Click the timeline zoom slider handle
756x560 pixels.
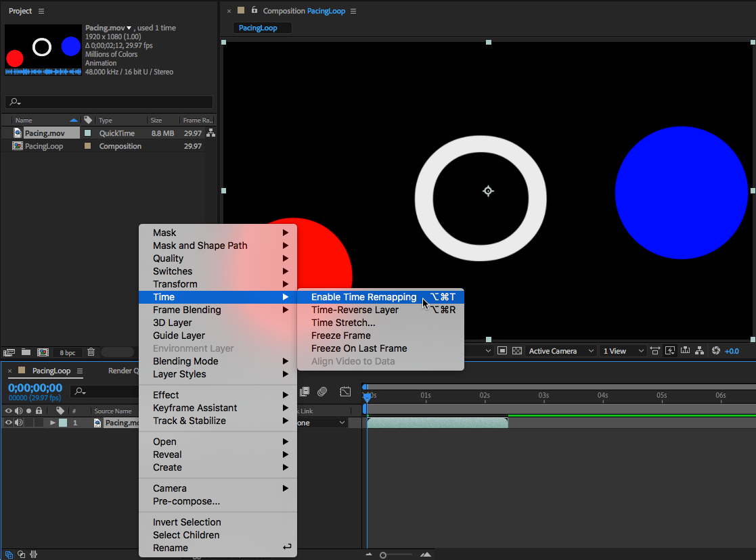383,555
